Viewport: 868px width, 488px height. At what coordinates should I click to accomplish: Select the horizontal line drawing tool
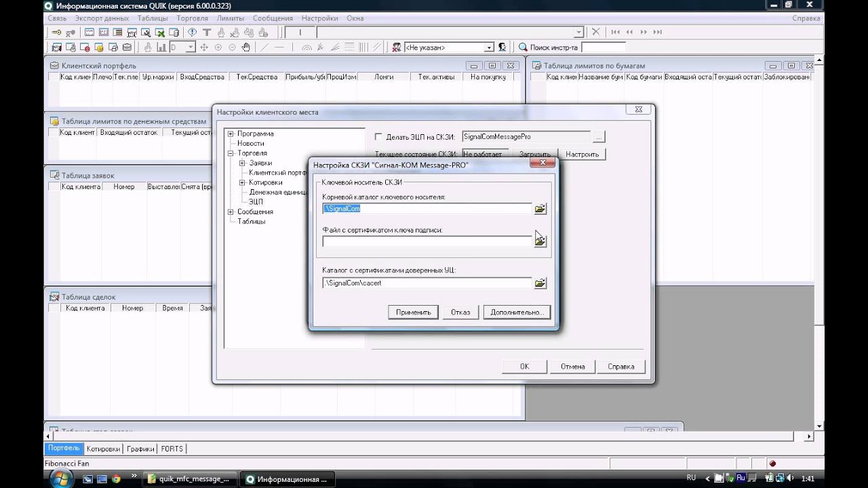(279, 47)
